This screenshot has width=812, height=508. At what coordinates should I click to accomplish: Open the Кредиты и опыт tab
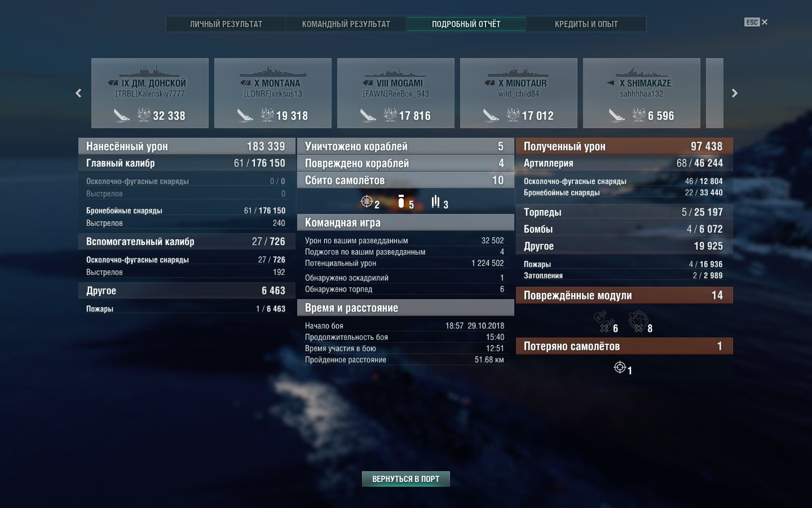(586, 24)
